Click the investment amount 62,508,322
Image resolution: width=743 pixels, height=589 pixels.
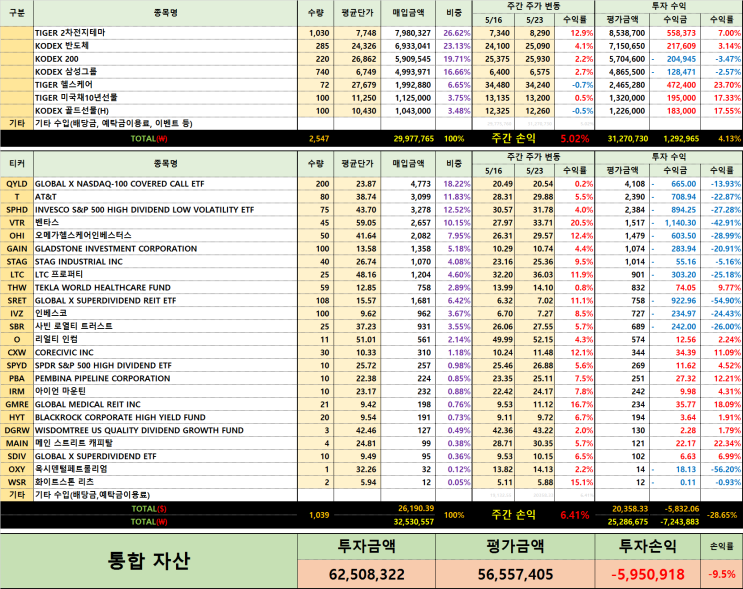[367, 574]
